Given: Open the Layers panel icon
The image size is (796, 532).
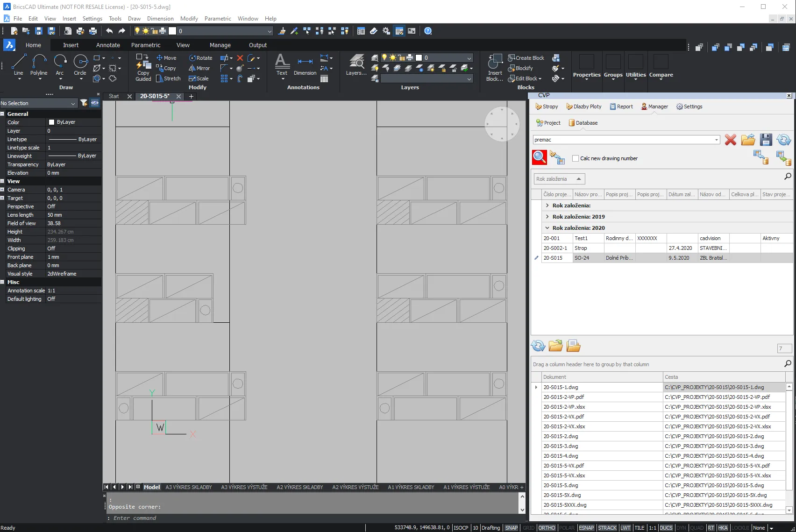Looking at the screenshot, I should pos(356,65).
